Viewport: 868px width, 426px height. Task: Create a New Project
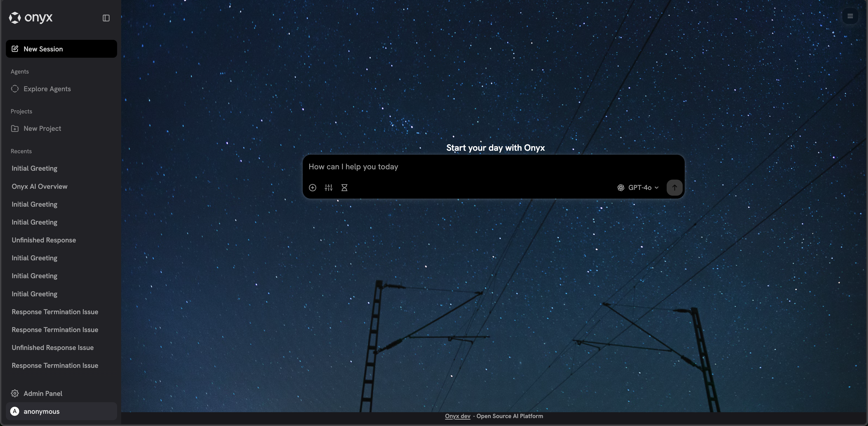pos(42,129)
